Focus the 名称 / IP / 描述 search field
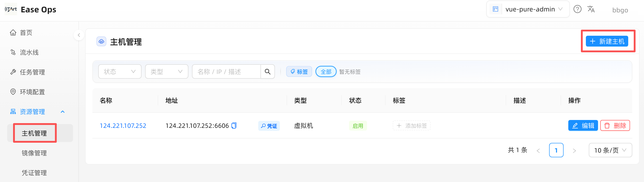Image resolution: width=644 pixels, height=182 pixels. tap(226, 71)
